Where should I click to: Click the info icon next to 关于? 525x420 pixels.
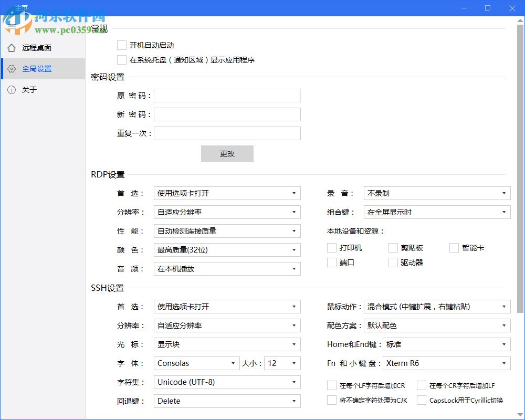tap(12, 90)
